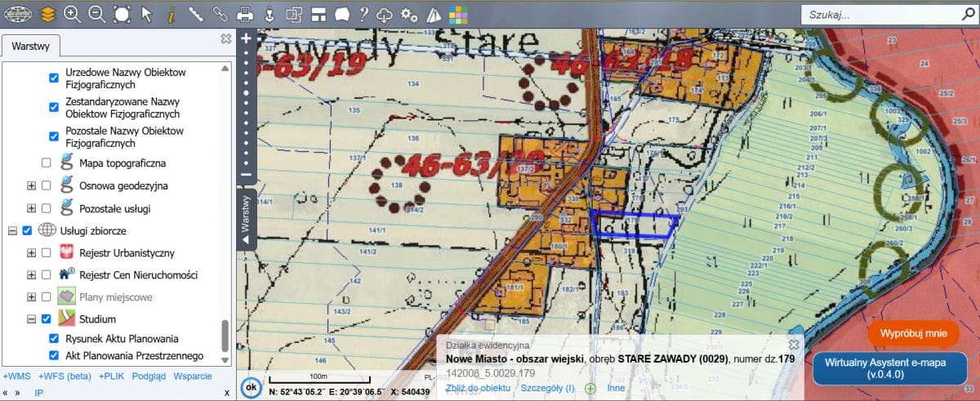980x401 pixels.
Task: Click the Szukaj search field
Action: [885, 14]
